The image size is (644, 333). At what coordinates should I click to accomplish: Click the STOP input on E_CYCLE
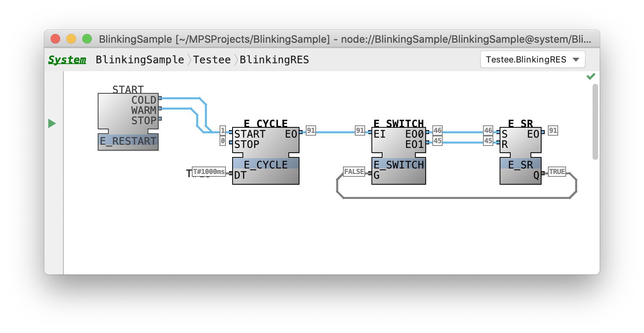pos(247,144)
